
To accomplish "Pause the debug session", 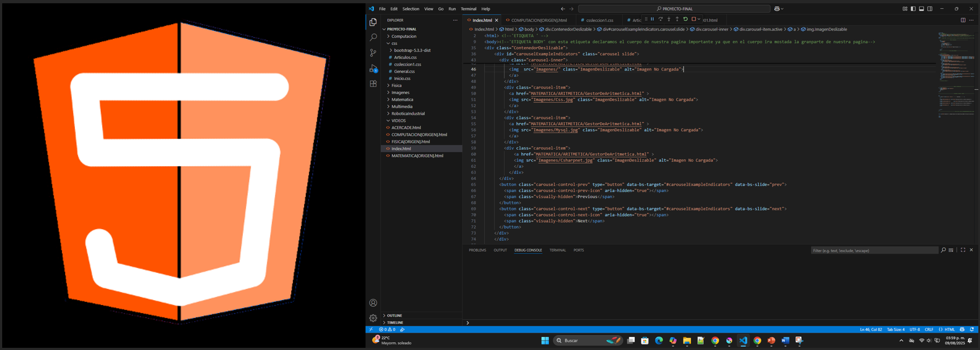I will coord(652,20).
